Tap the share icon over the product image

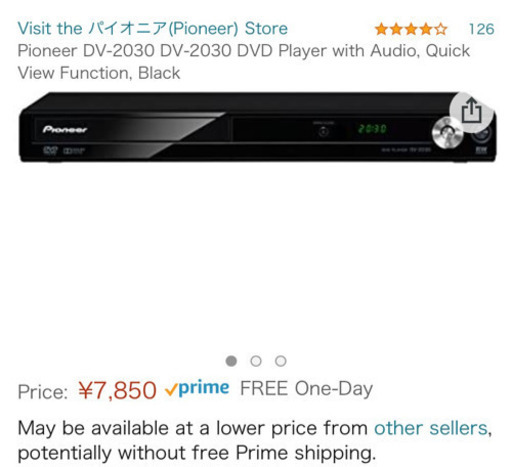point(471,111)
